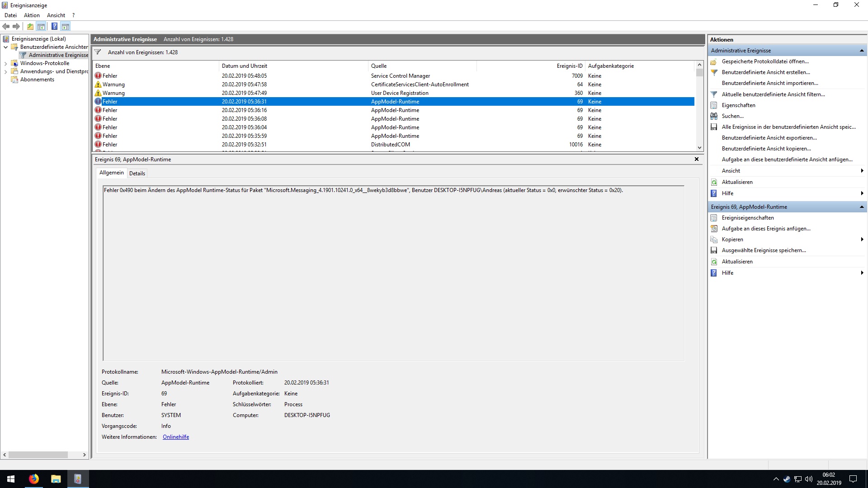Screen dimensions: 868x488
Task: Collapse the Administrative Ereignisse actions section
Action: [862, 51]
